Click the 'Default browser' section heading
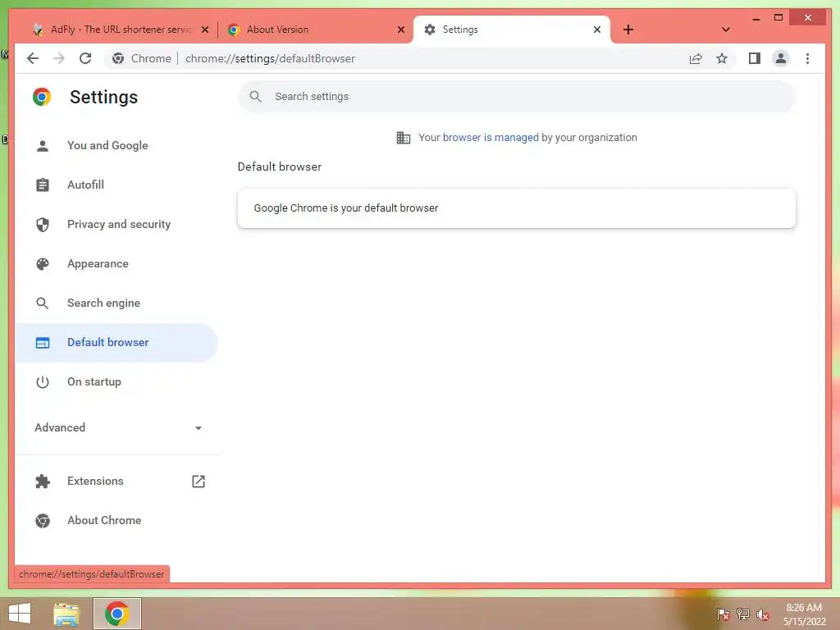The height and width of the screenshot is (630, 840). [x=280, y=167]
